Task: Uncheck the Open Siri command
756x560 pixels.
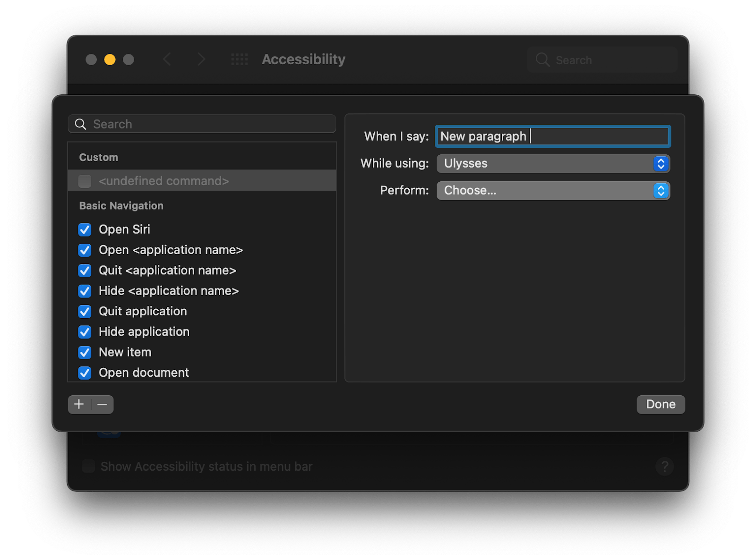Action: (85, 229)
